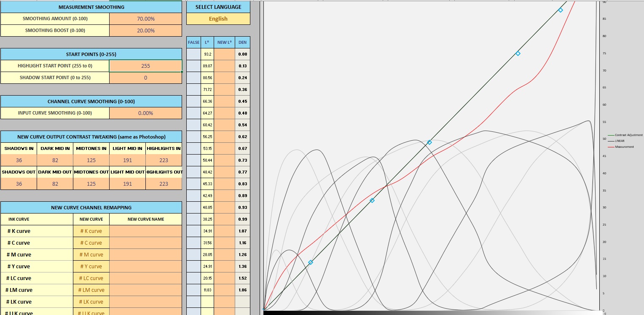Click the density cell showing 1.86
644x315 pixels.
[x=242, y=290]
